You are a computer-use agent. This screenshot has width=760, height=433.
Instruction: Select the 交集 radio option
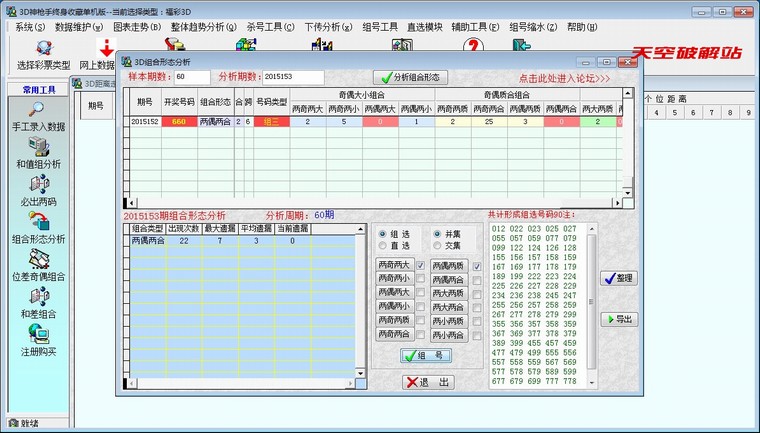pyautogui.click(x=437, y=246)
